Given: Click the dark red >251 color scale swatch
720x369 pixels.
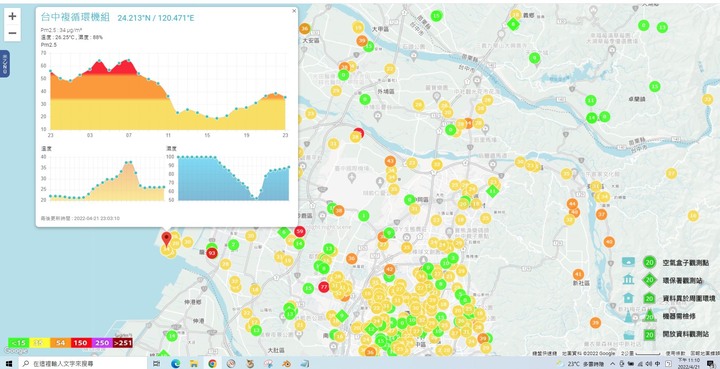Looking at the screenshot, I should 122,343.
